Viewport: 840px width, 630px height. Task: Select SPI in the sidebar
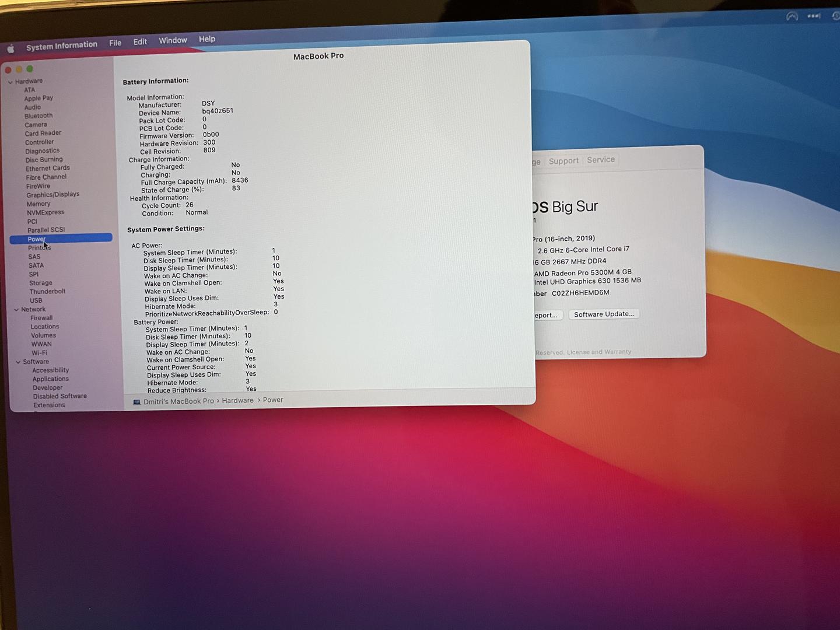(34, 274)
